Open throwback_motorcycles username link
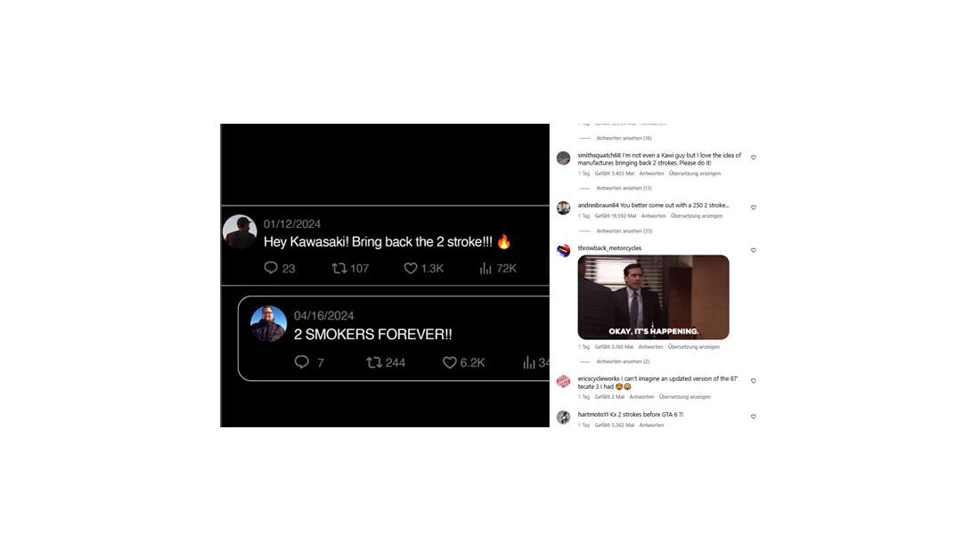 click(x=609, y=248)
